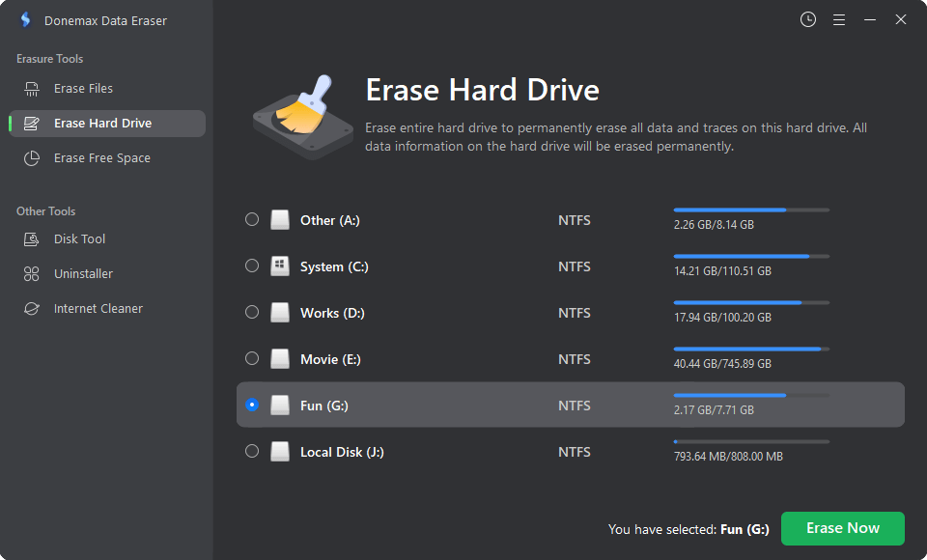Select the Local Disk (J:) radio button

pyautogui.click(x=252, y=451)
